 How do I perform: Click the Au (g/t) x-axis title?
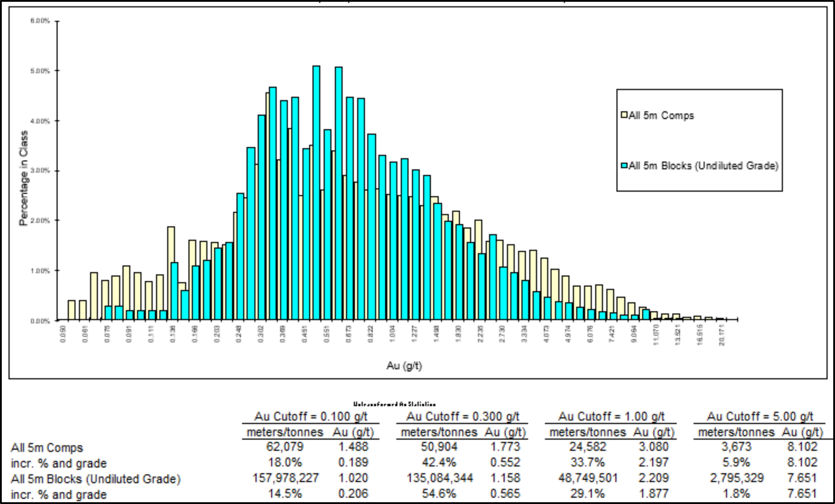(404, 366)
